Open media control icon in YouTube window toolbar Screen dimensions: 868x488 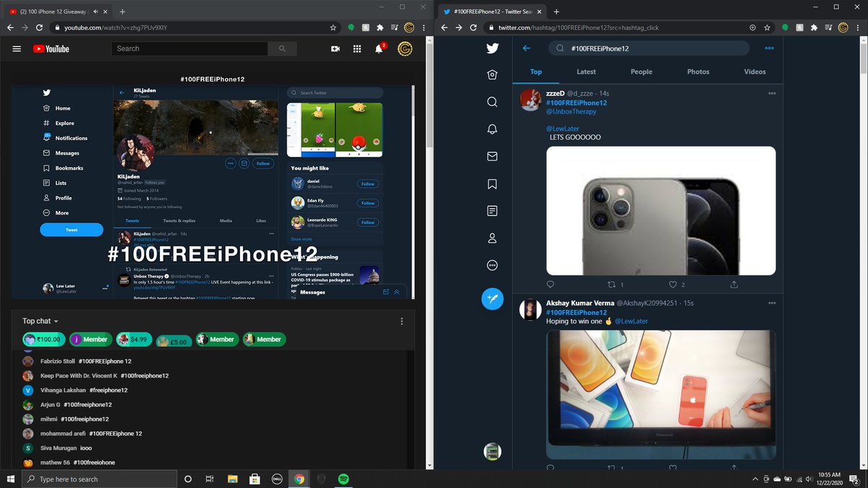point(393,27)
